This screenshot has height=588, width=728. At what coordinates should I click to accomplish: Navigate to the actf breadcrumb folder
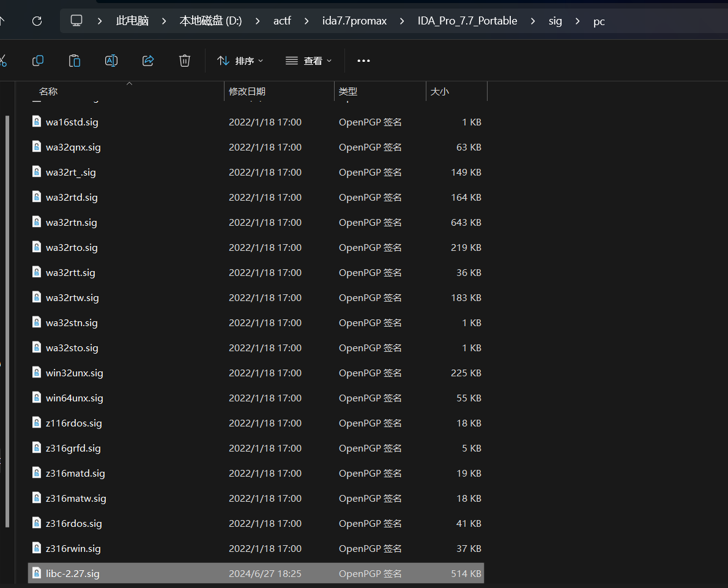click(x=282, y=21)
